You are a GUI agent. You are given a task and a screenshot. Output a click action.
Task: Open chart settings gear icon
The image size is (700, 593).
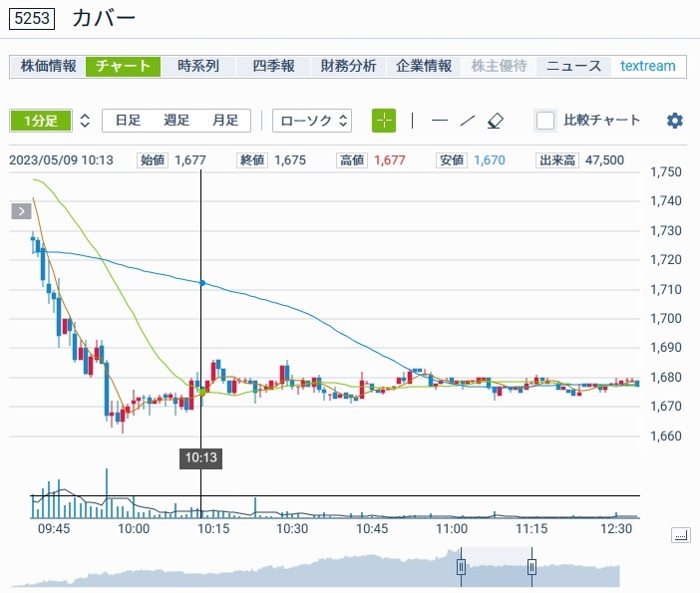[x=675, y=121]
